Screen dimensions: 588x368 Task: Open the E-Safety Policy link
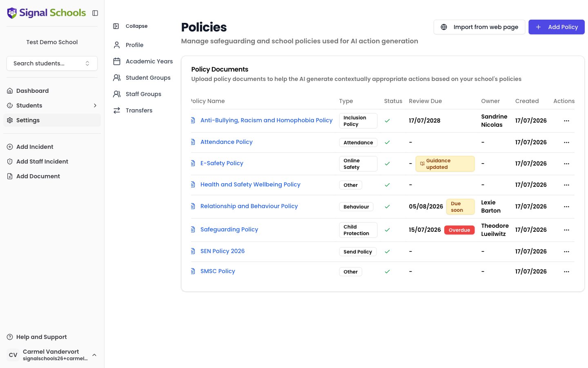pyautogui.click(x=222, y=163)
